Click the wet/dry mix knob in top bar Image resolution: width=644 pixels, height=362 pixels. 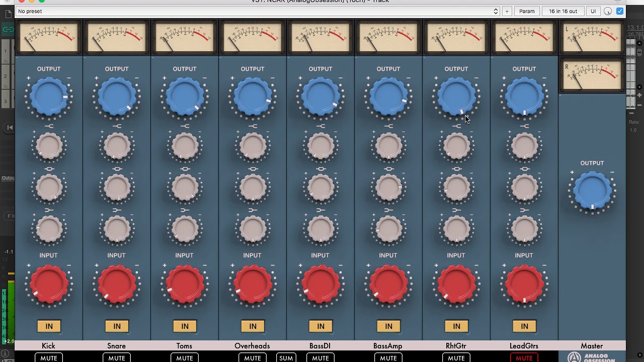pyautogui.click(x=608, y=11)
